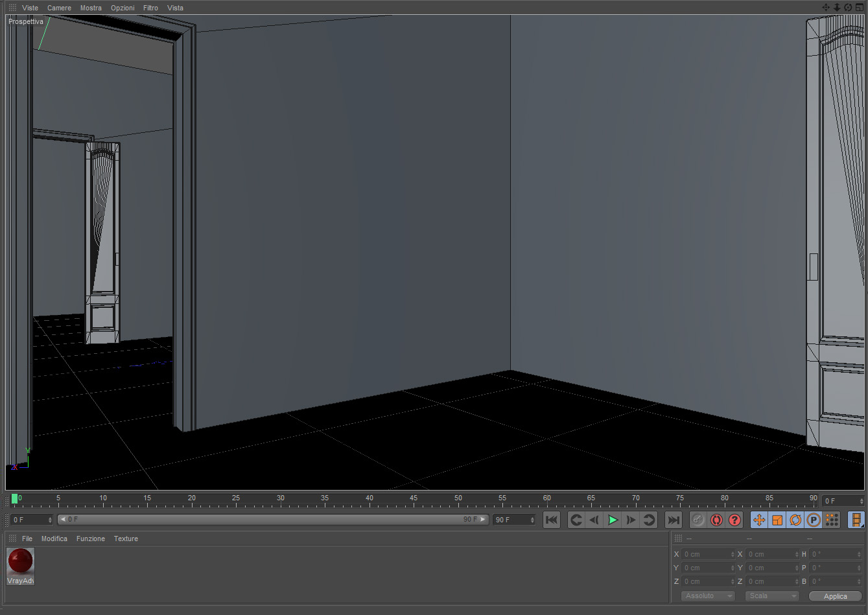Open the Scala dropdown
The width and height of the screenshot is (868, 615).
click(772, 596)
